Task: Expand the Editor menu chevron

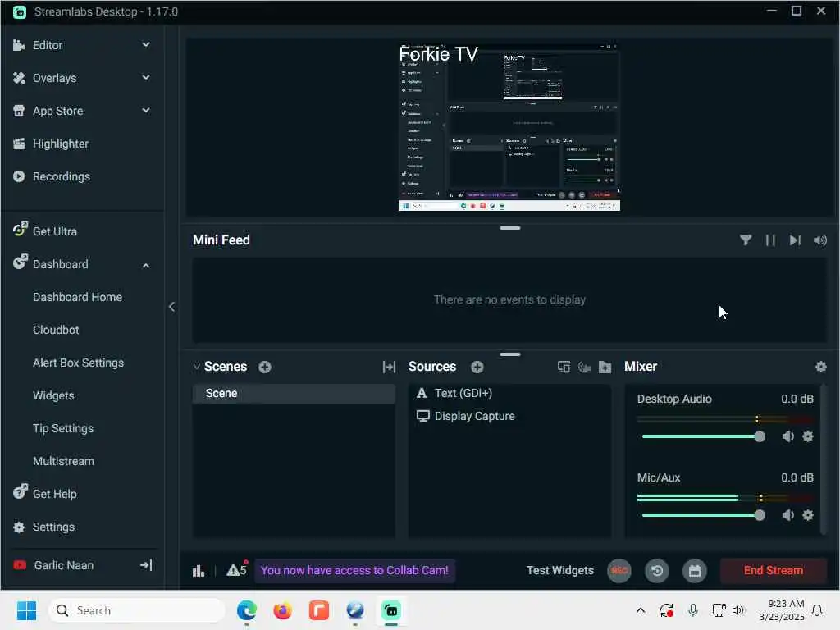Action: click(x=146, y=45)
